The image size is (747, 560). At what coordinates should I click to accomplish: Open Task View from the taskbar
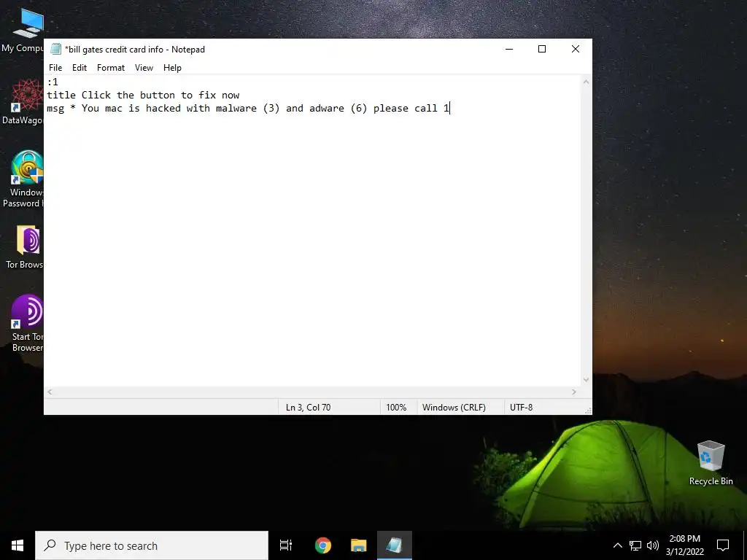[286, 545]
